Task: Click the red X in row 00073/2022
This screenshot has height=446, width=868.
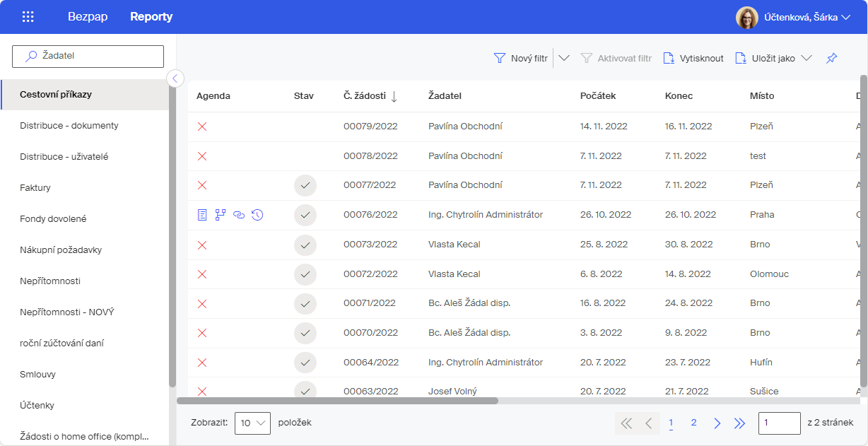Action: pos(202,245)
